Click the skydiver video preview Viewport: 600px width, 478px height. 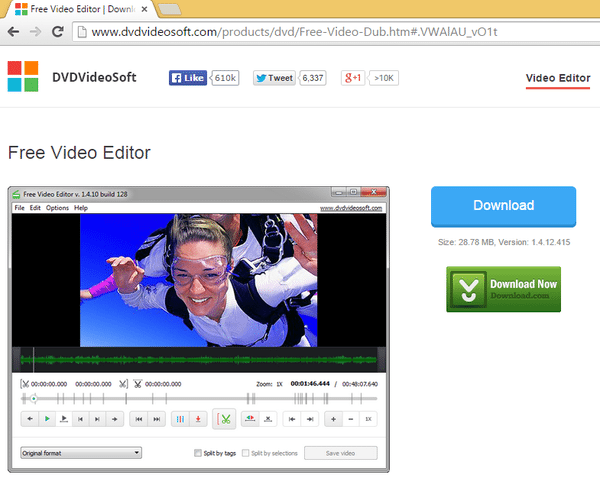pyautogui.click(x=199, y=281)
